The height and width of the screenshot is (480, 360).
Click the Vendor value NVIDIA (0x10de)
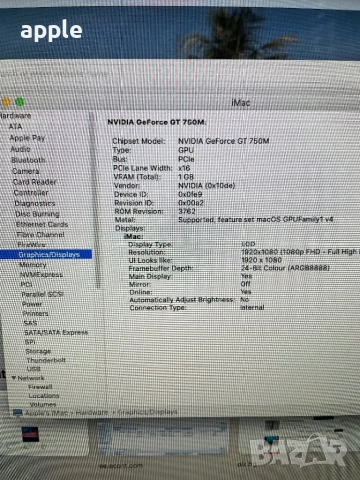[207, 186]
